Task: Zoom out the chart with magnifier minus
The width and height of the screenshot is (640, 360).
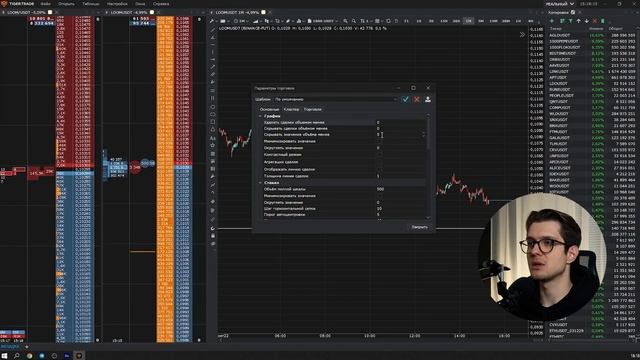Action: pyautogui.click(x=354, y=21)
